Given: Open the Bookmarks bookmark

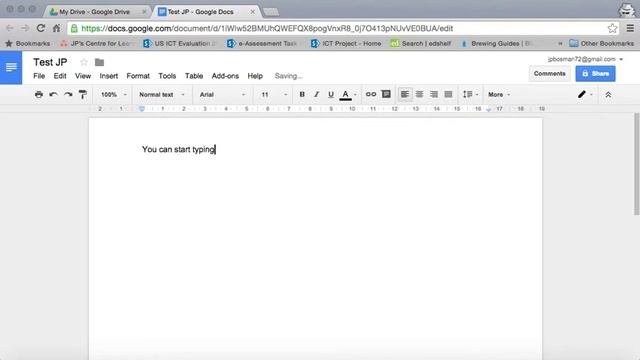Looking at the screenshot, I should 27,43.
